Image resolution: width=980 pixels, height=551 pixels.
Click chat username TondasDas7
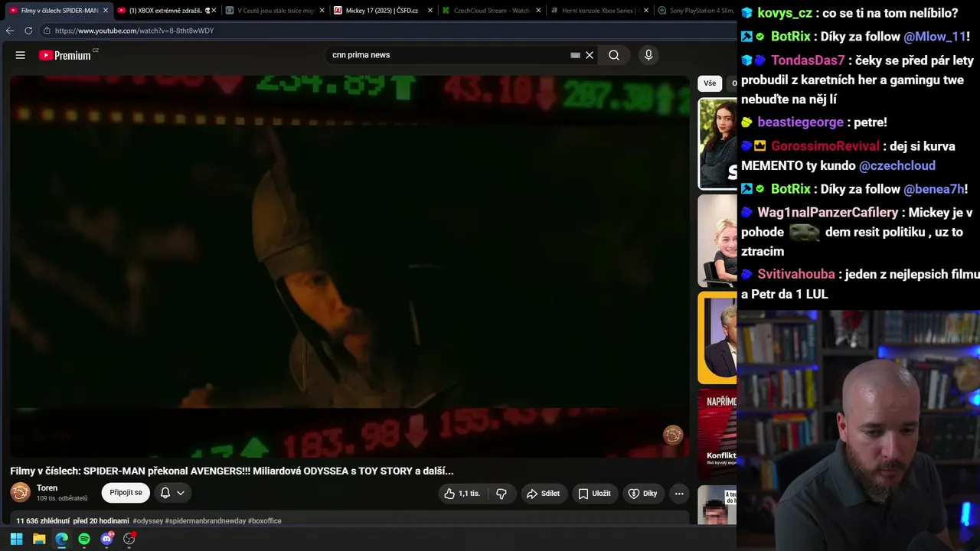(x=808, y=60)
